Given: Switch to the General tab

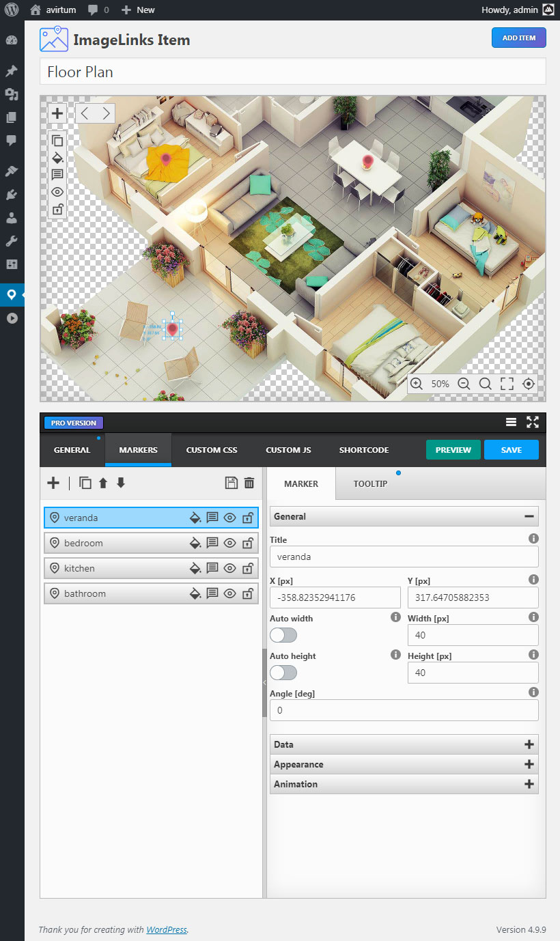Looking at the screenshot, I should [72, 450].
